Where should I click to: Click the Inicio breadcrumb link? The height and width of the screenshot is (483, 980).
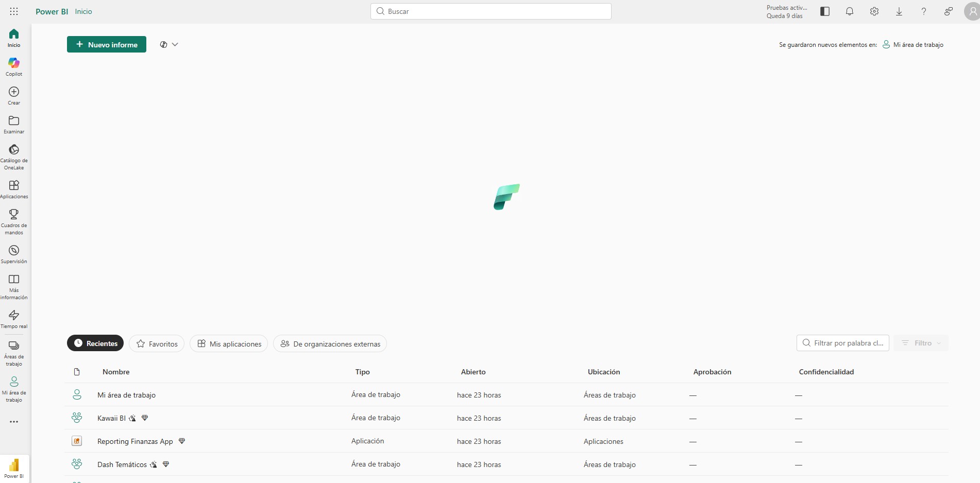[83, 11]
